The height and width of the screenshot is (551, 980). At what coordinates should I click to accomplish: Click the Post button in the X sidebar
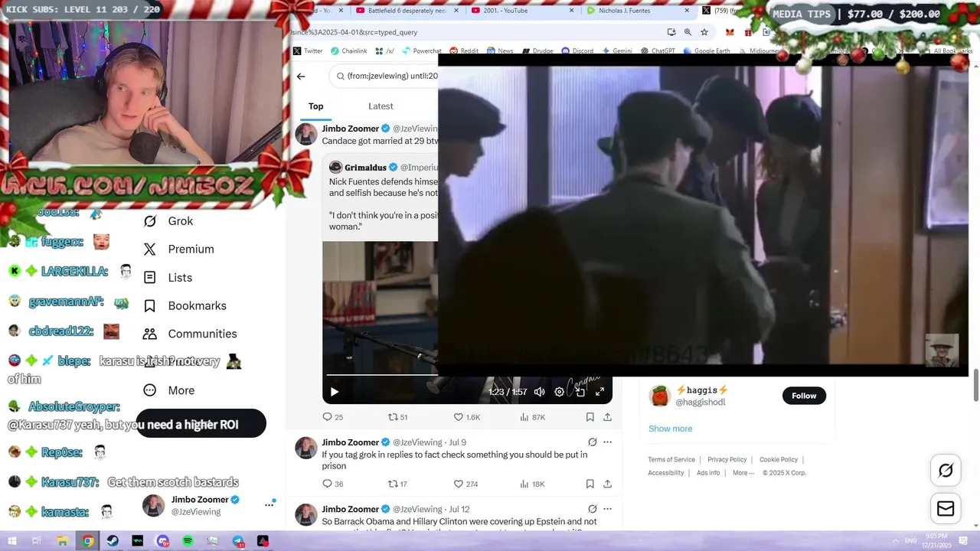click(x=201, y=424)
